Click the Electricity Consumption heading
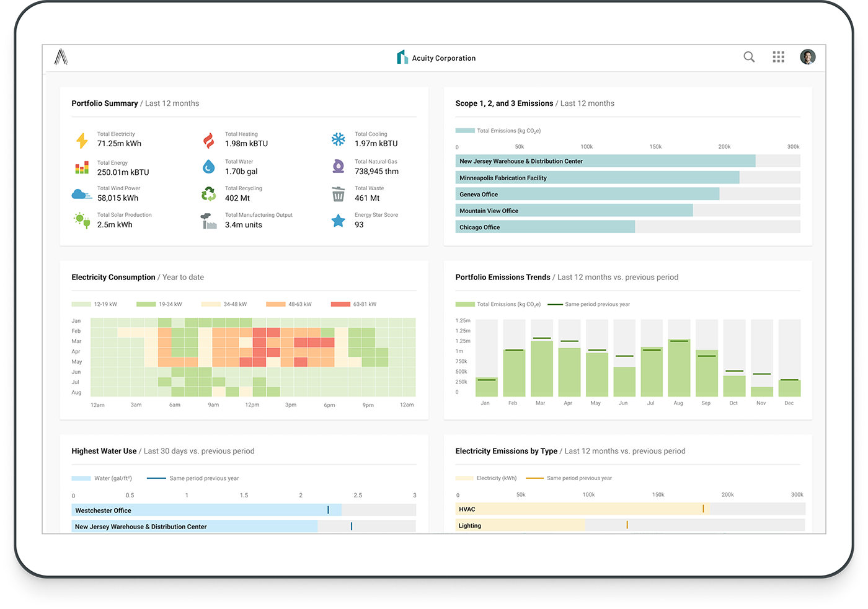This screenshot has height=609, width=868. [113, 278]
